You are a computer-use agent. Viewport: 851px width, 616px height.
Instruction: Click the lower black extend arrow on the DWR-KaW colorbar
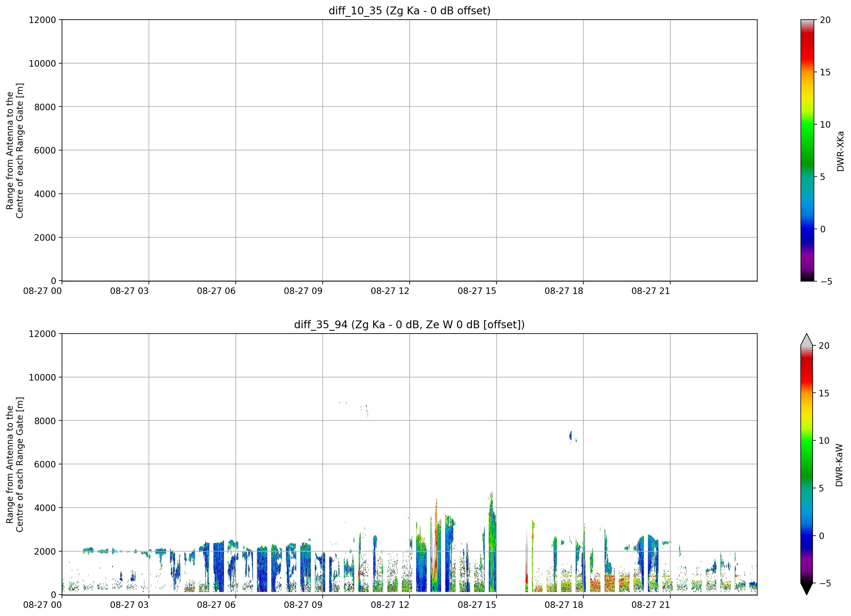click(806, 589)
